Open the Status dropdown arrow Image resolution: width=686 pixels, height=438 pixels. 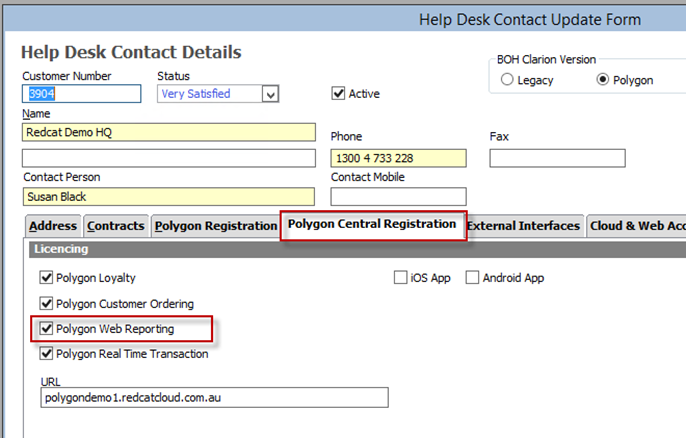click(270, 94)
